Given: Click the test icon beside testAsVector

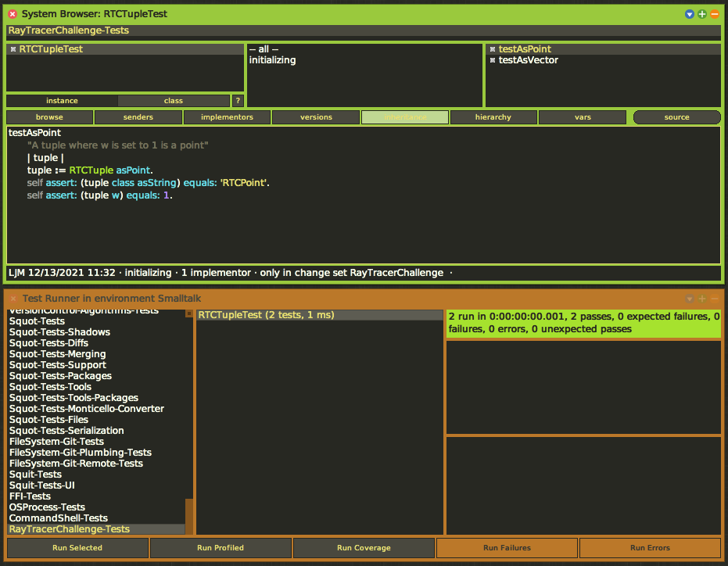Looking at the screenshot, I should [x=493, y=60].
